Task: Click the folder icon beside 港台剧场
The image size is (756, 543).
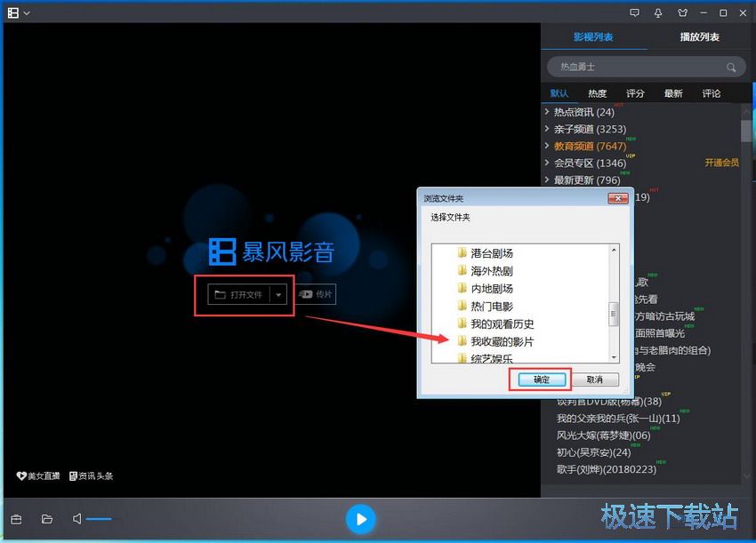Action: 462,252
